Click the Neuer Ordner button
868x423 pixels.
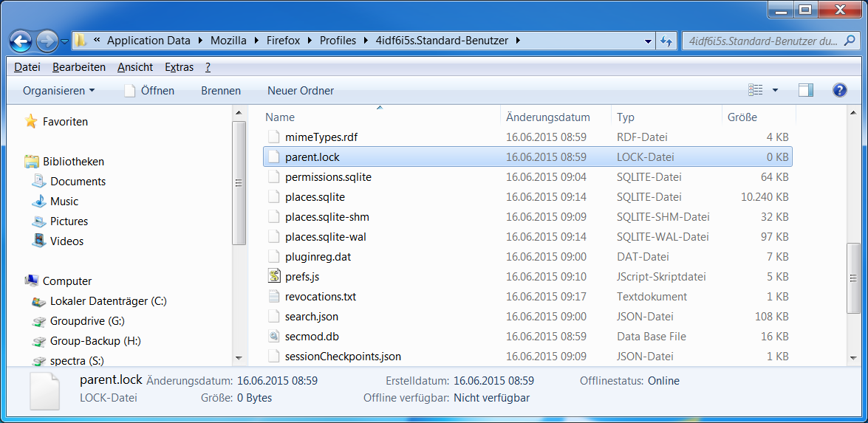300,91
